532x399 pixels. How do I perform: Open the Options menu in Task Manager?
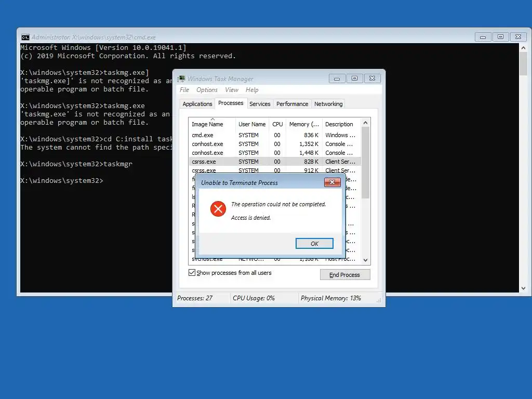pos(207,89)
